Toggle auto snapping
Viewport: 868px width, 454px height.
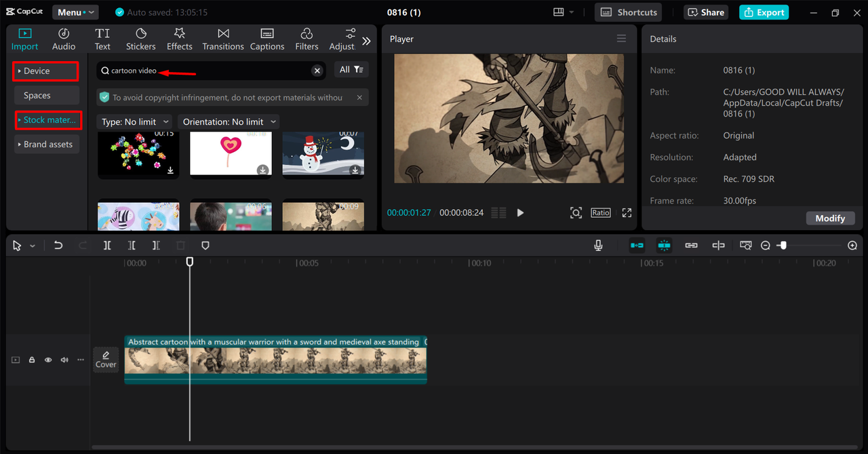[x=664, y=246]
